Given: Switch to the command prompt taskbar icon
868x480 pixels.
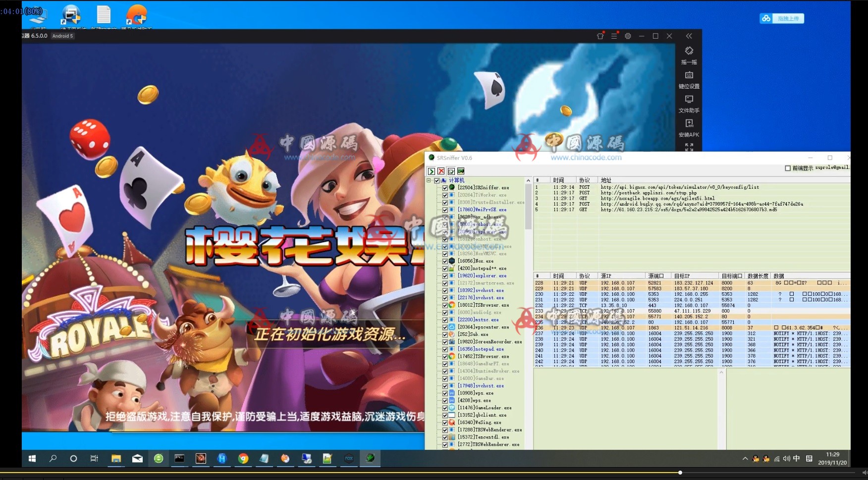Looking at the screenshot, I should (179, 459).
